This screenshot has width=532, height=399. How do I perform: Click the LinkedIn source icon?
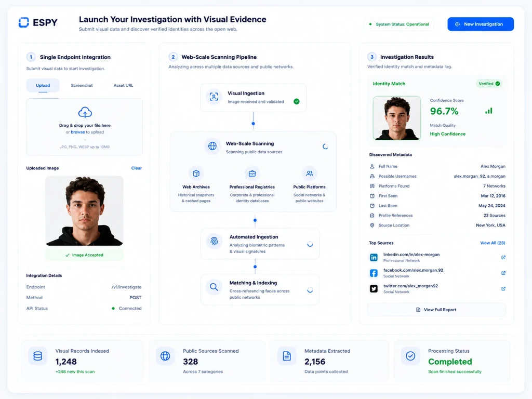click(x=374, y=257)
